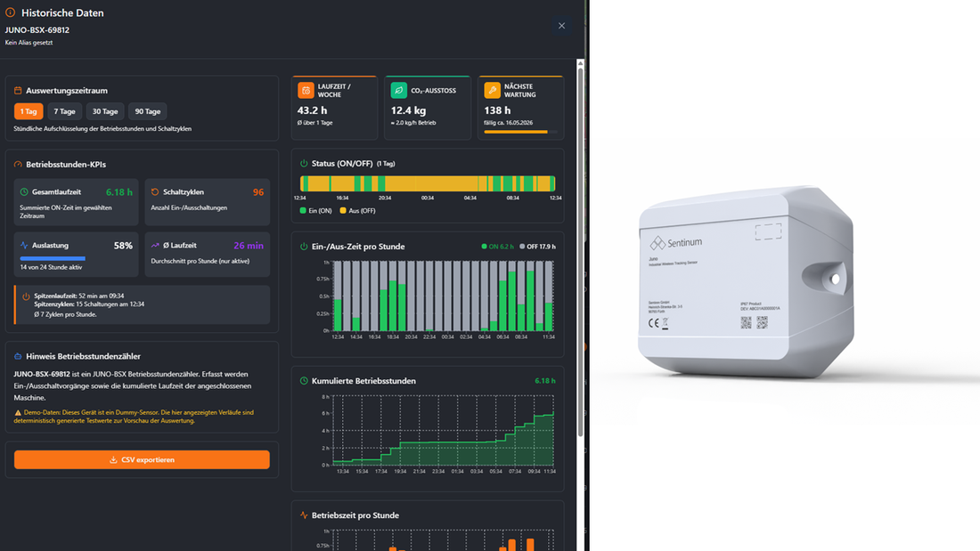980x551 pixels.
Task: Export data with CSV exportieren button
Action: tap(142, 460)
